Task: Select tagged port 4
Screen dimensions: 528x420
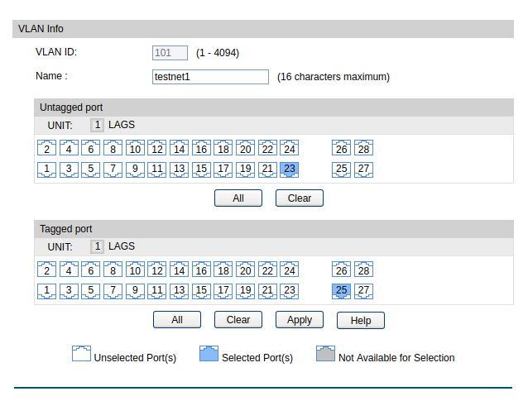Action: click(x=69, y=270)
